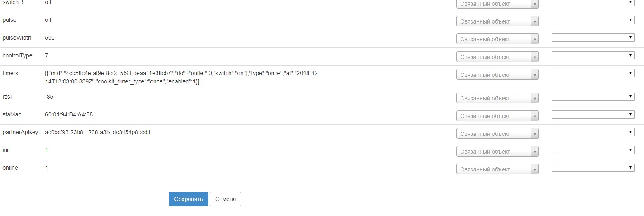
Task: Click the Сохранить save button
Action: [188, 199]
